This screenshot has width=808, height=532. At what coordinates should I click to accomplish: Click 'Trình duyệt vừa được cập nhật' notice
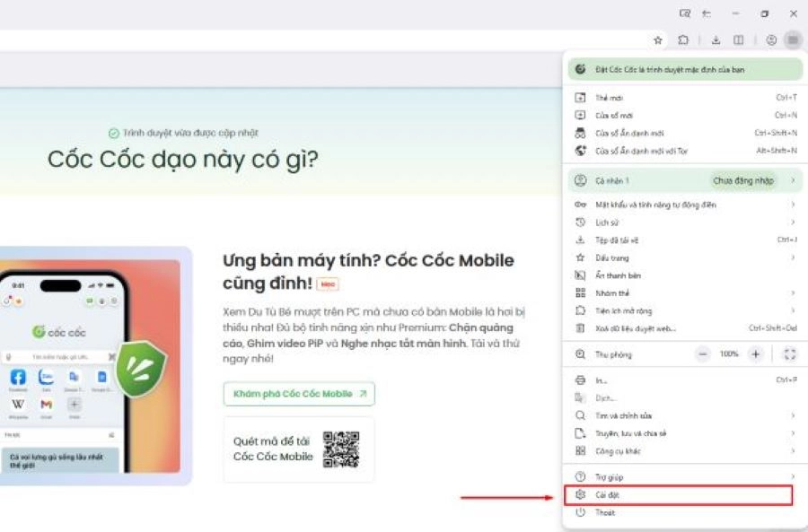pyautogui.click(x=183, y=133)
